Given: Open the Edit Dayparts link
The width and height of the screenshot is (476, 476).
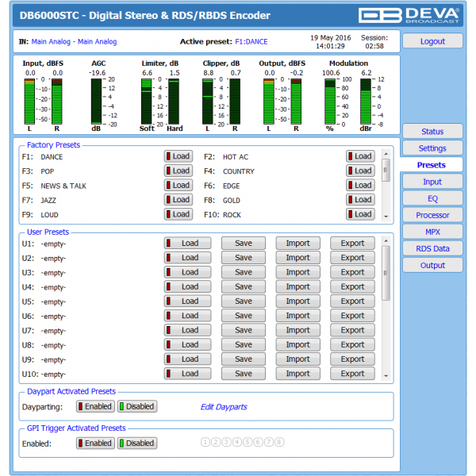Looking at the screenshot, I should pyautogui.click(x=224, y=407).
